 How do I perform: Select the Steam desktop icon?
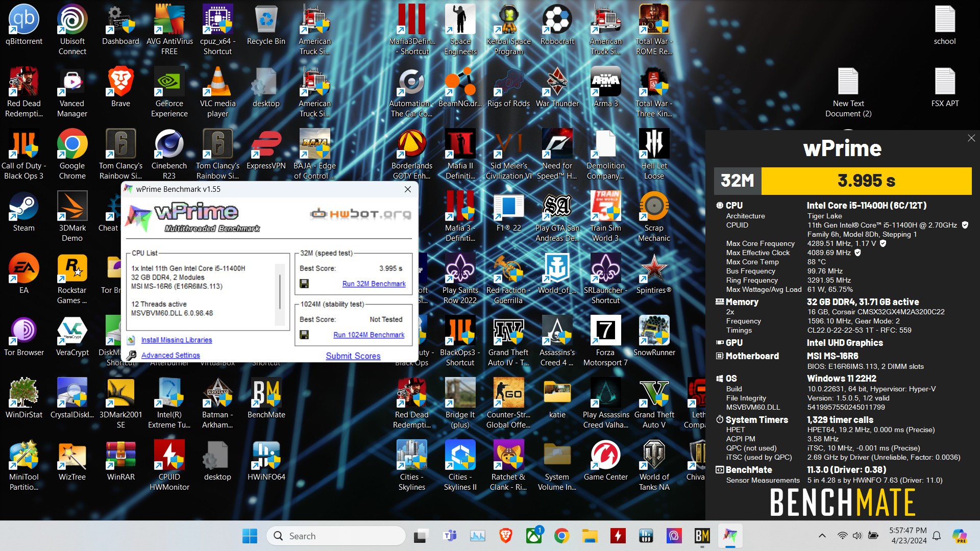tap(24, 211)
